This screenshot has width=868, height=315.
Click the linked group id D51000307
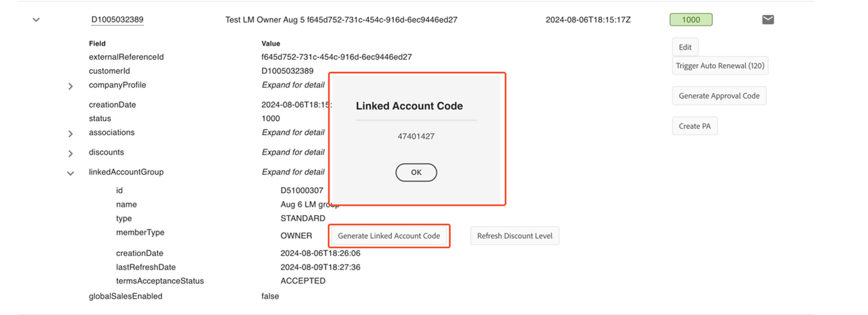tap(302, 191)
